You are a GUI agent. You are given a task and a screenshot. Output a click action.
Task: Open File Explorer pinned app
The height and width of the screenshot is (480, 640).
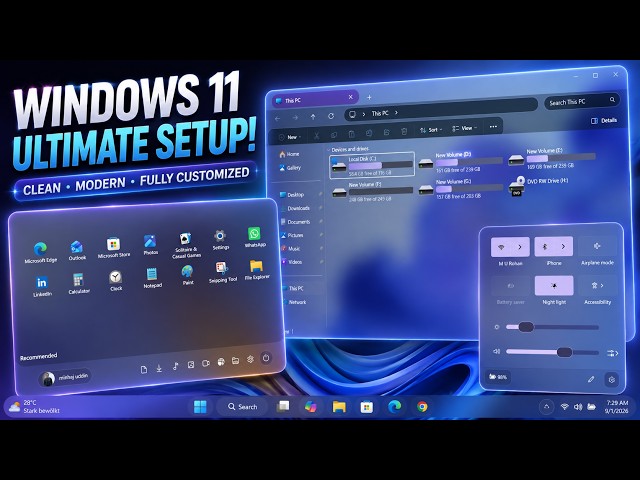coord(257,270)
